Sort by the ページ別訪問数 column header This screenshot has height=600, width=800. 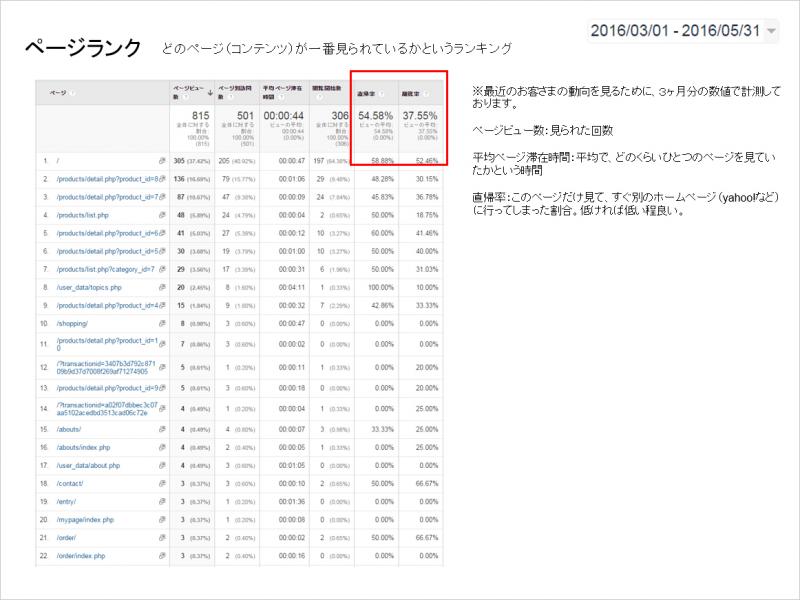(235, 92)
